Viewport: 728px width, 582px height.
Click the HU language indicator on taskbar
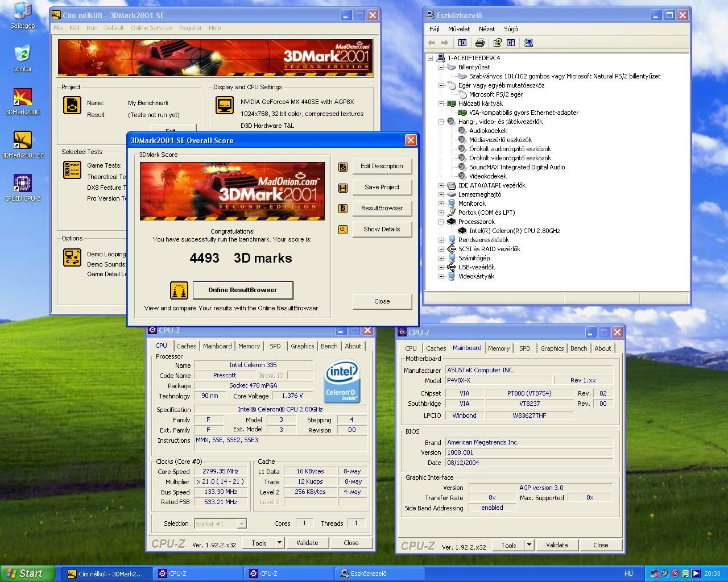pos(628,573)
